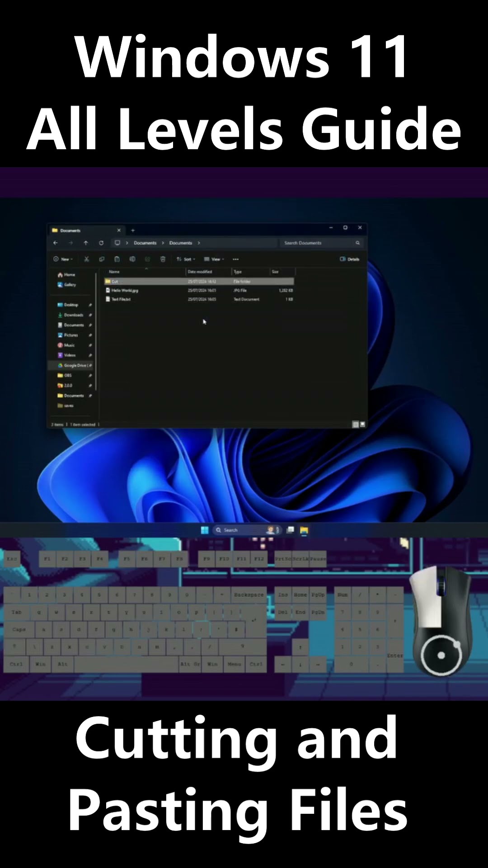
Task: Click the greyed-out Share icon in the toolbar
Action: (147, 259)
